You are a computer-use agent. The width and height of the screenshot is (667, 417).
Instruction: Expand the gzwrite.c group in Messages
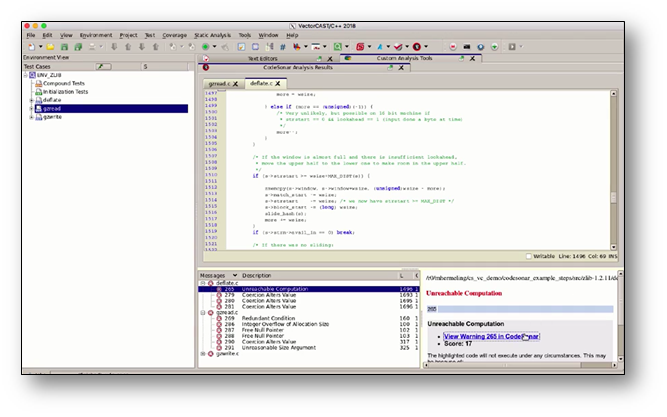coord(203,353)
